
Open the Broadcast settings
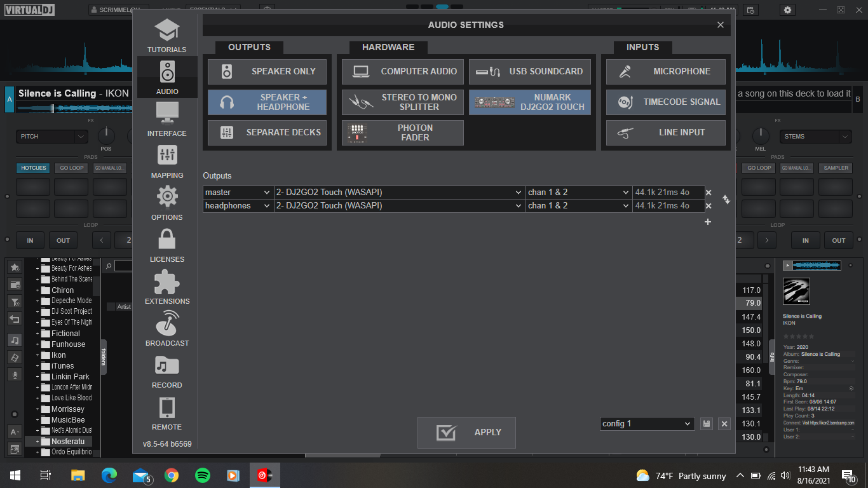point(167,329)
